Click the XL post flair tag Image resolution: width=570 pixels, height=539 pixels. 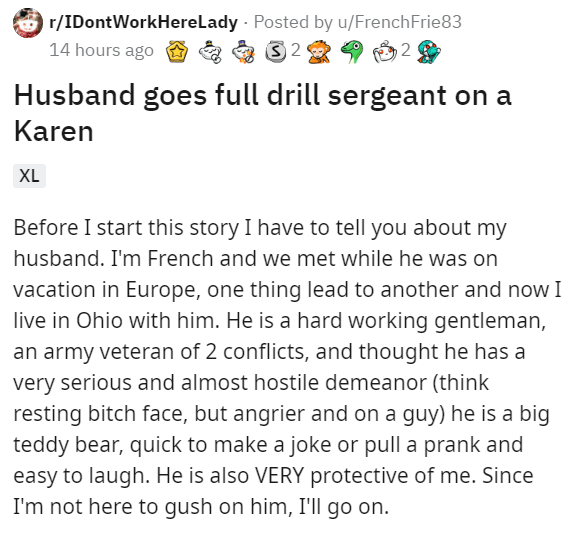point(29,176)
